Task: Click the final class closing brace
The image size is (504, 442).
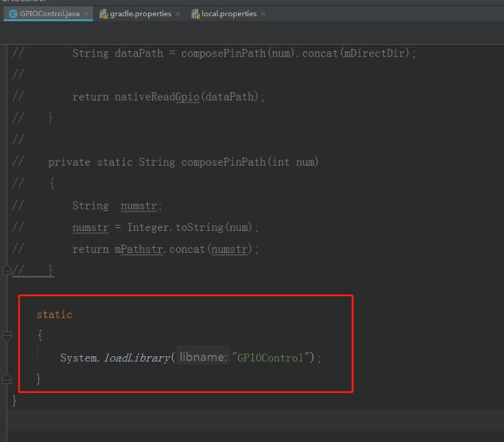Action: click(x=14, y=401)
